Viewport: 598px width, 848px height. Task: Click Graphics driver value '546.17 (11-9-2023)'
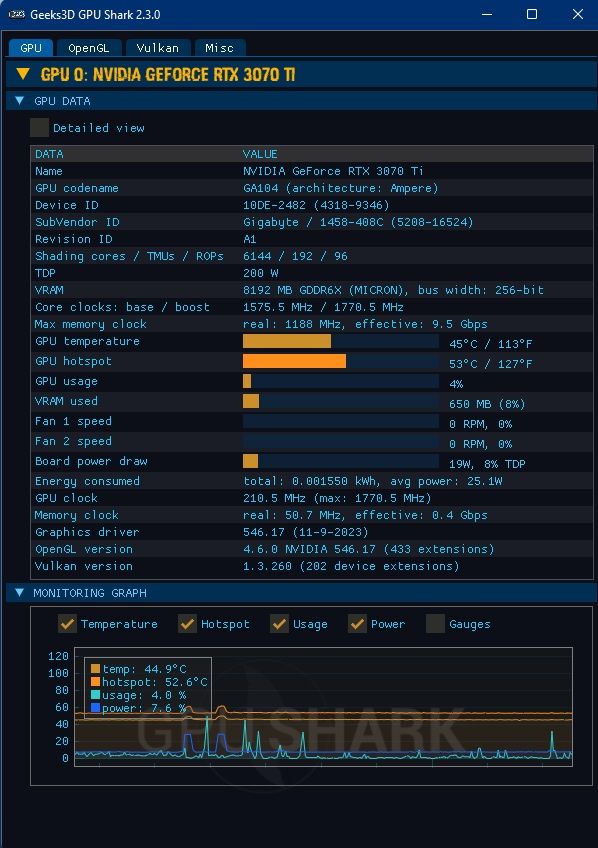[x=305, y=532]
